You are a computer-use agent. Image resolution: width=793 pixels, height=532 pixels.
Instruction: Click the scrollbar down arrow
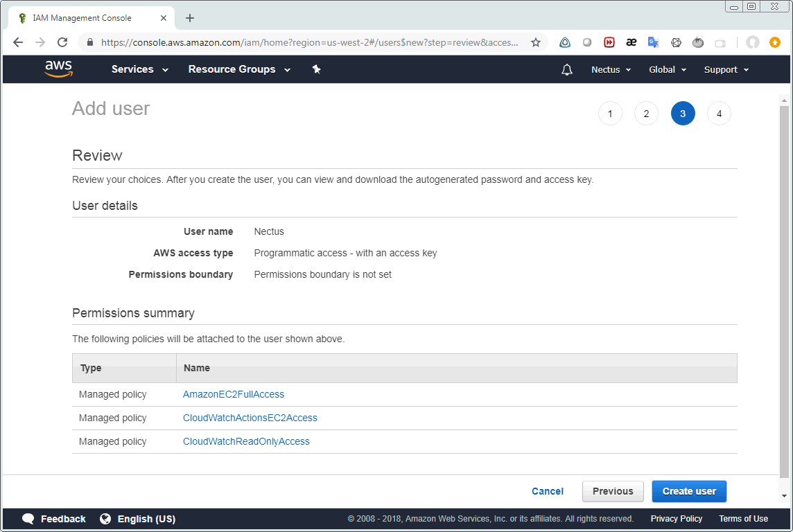pos(785,496)
